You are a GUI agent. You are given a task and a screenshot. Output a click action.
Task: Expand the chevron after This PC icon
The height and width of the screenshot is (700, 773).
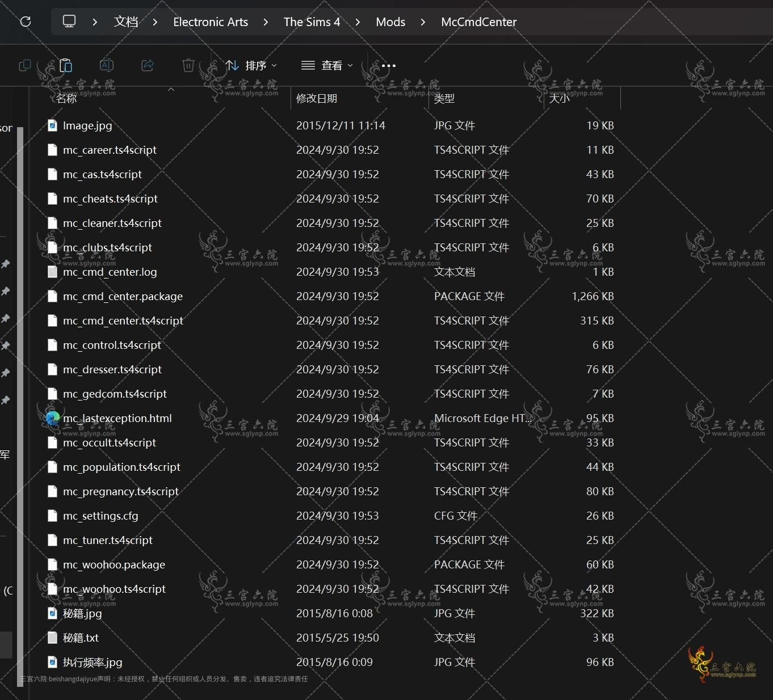pos(95,22)
